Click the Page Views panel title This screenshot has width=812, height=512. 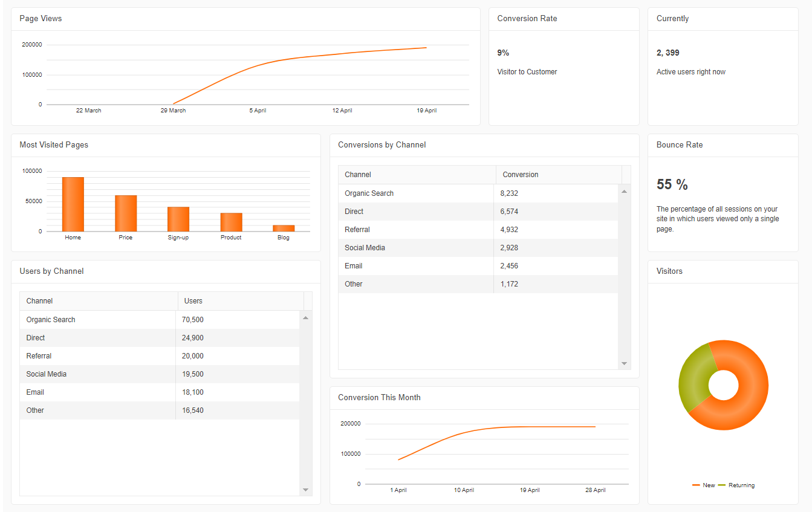41,18
